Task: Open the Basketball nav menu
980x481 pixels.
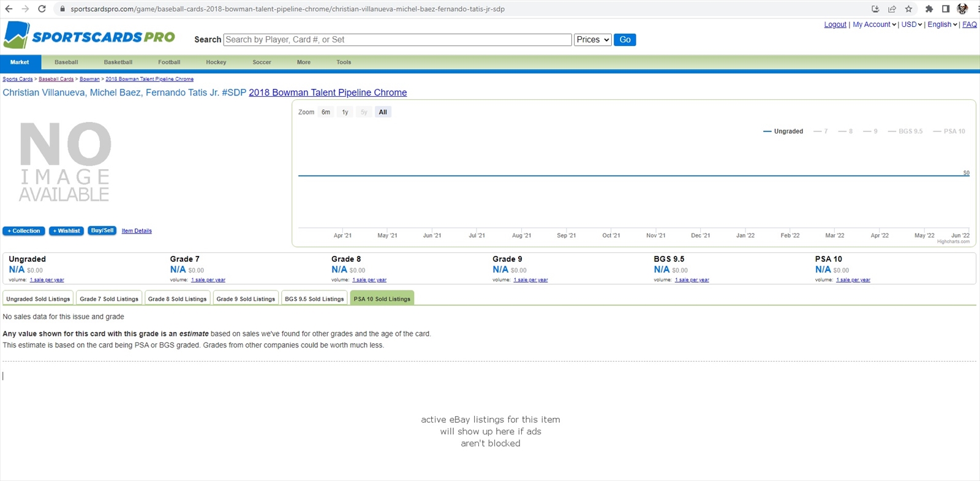Action: pos(118,62)
